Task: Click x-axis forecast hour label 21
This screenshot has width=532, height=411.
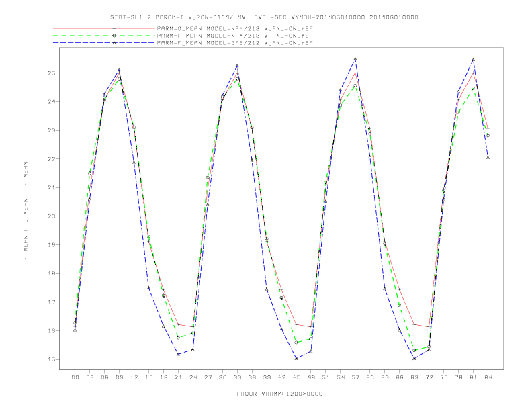Action: (x=178, y=377)
